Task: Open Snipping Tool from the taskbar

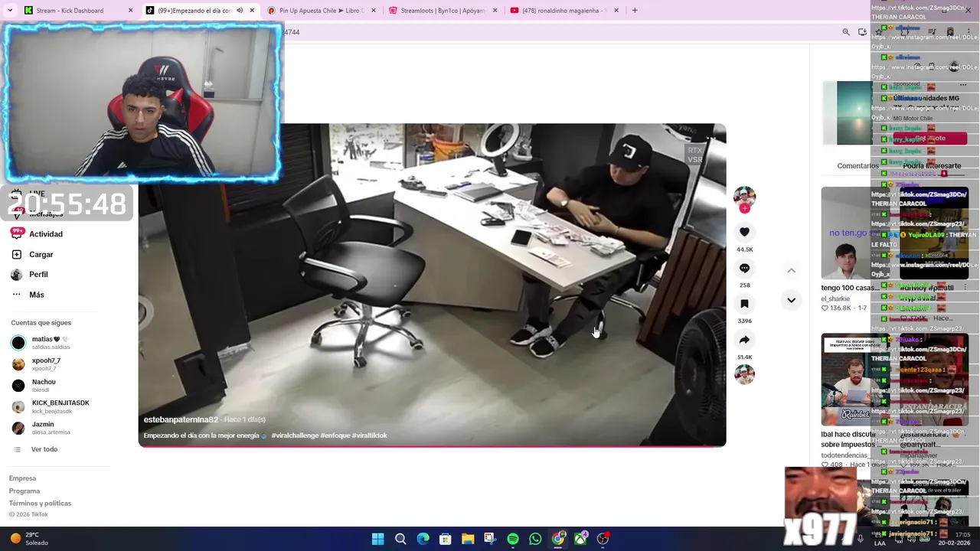Action: point(490,539)
